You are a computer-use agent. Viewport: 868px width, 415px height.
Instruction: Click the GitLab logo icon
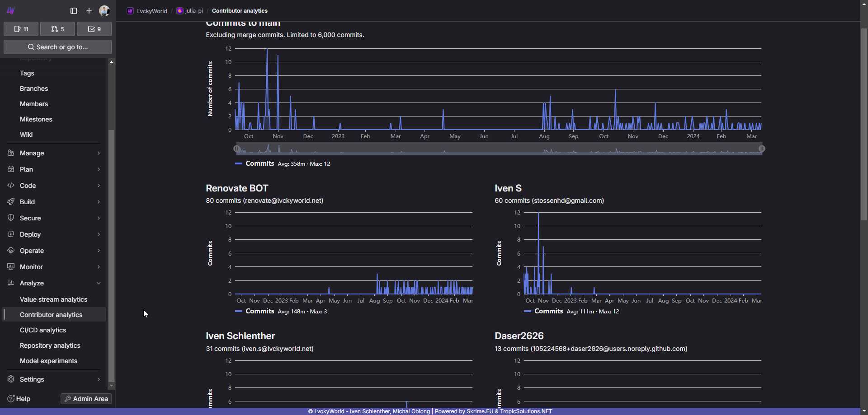pyautogui.click(x=11, y=10)
